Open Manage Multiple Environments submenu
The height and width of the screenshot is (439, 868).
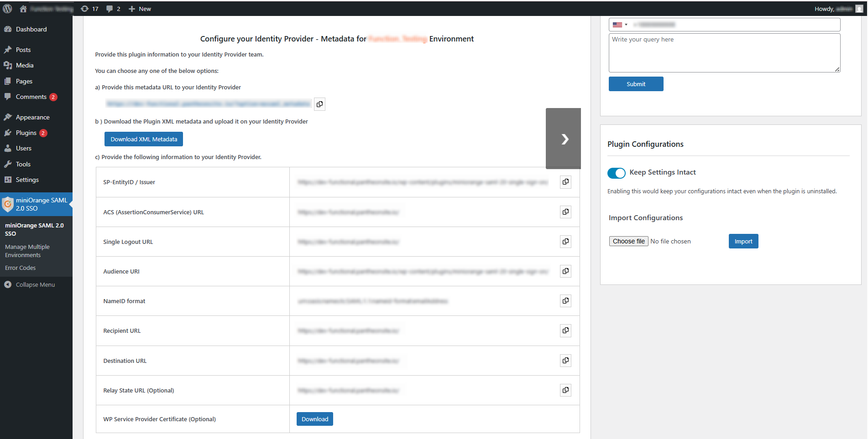[x=27, y=251]
